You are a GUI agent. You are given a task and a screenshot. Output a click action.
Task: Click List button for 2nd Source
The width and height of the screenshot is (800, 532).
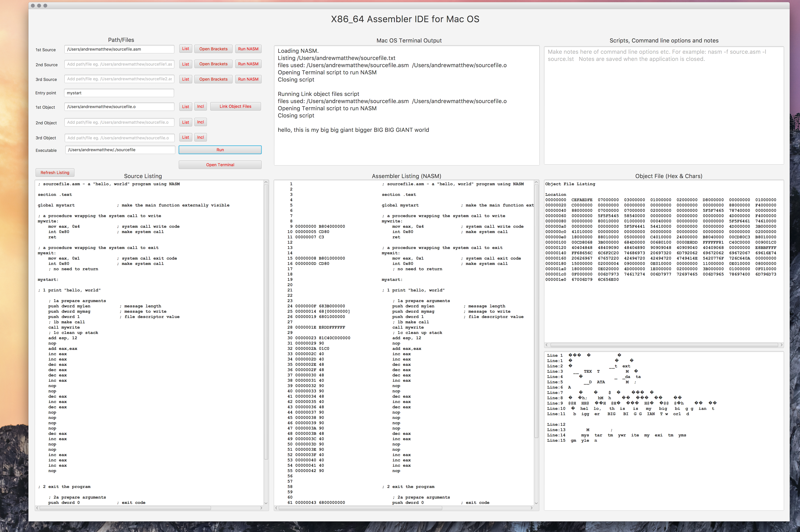[185, 64]
